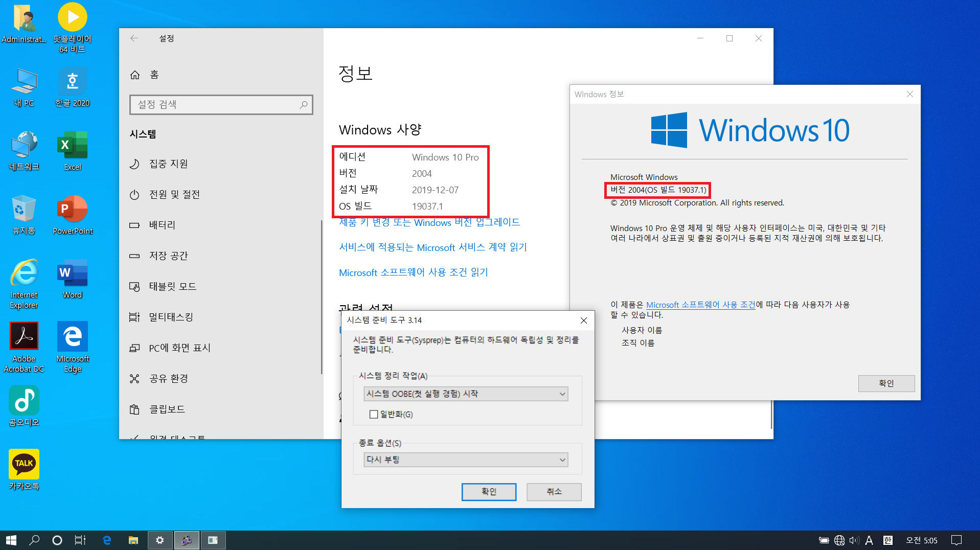Open 배터리 settings page
The image size is (980, 550).
coord(220,225)
